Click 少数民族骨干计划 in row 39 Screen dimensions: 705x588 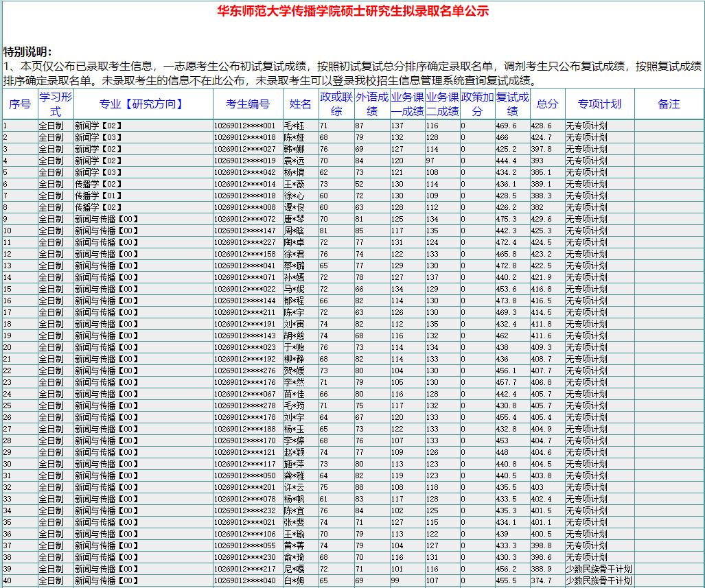pyautogui.click(x=599, y=569)
